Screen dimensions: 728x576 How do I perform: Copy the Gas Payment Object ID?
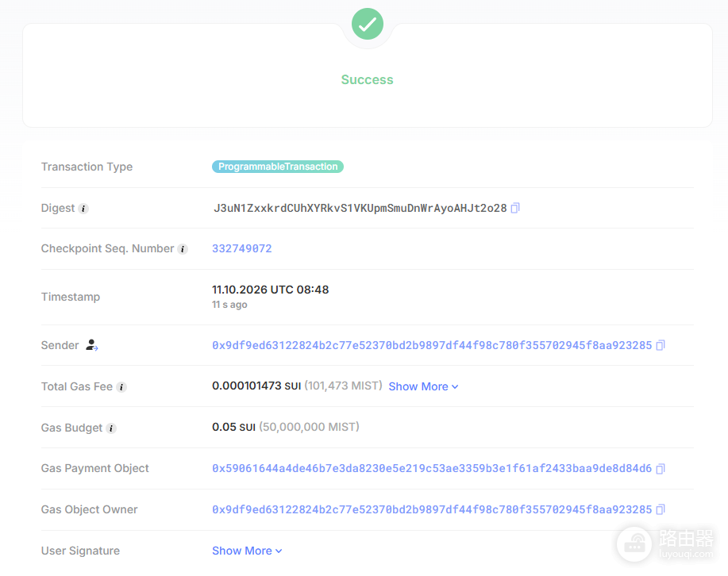(x=661, y=469)
